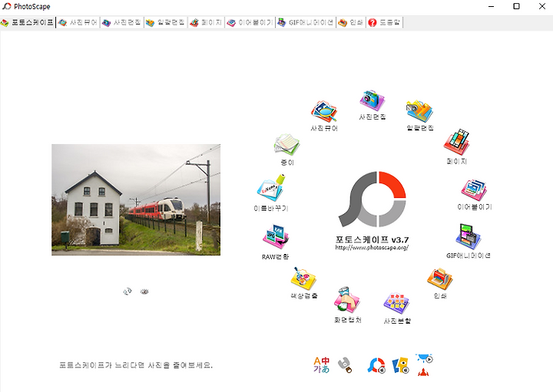
Task: Open the 페이지 film-strip icon in the circle
Action: (x=456, y=142)
